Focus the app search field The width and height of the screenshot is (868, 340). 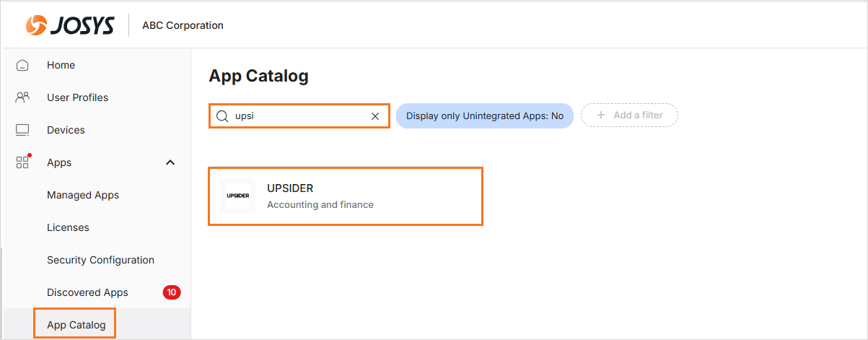click(299, 115)
